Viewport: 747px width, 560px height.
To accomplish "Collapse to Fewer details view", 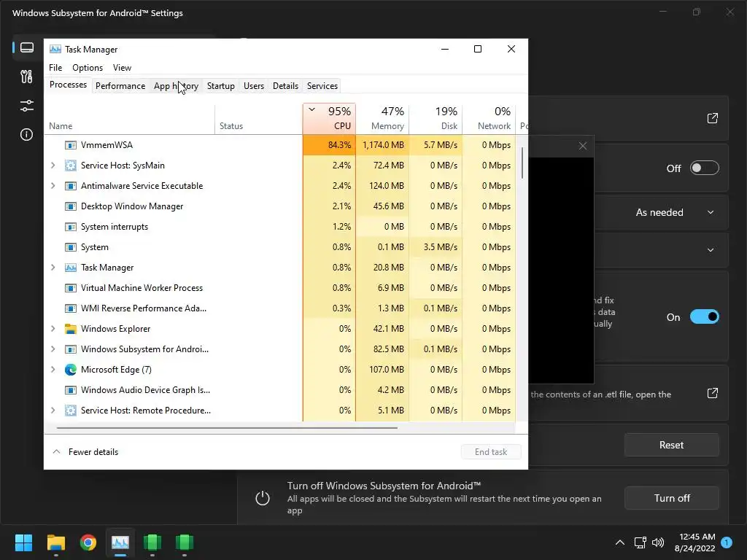I will point(85,452).
